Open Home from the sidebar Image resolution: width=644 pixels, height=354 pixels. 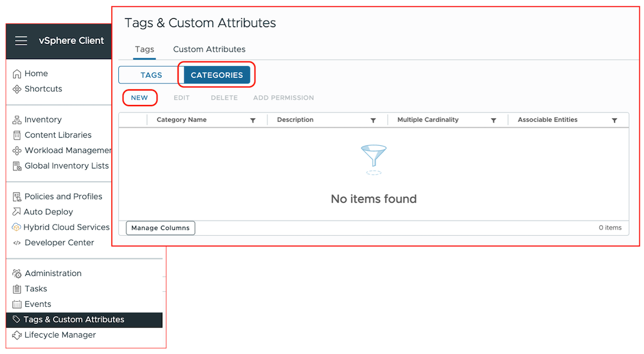click(36, 74)
